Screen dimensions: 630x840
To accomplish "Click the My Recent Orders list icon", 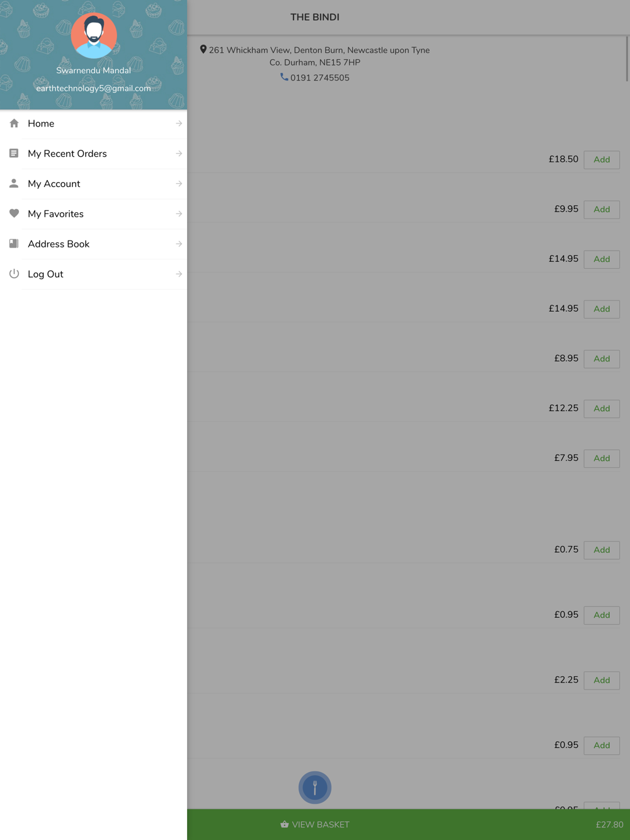I will coord(14,153).
